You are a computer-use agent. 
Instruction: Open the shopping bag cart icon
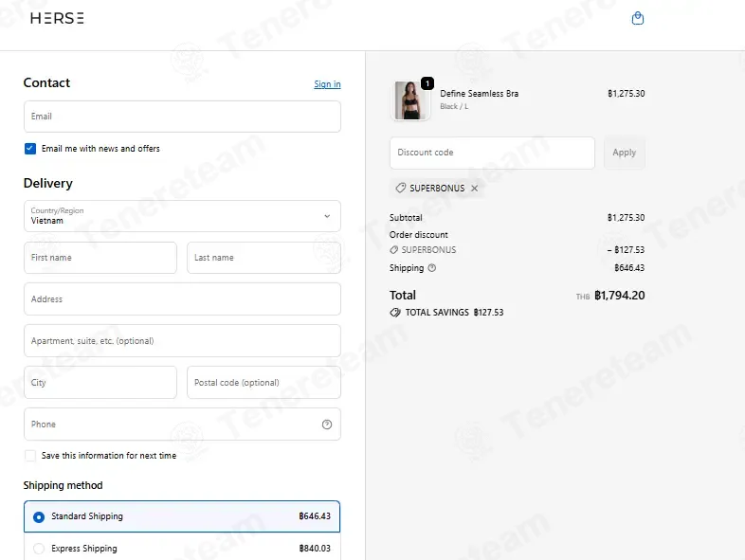click(638, 19)
